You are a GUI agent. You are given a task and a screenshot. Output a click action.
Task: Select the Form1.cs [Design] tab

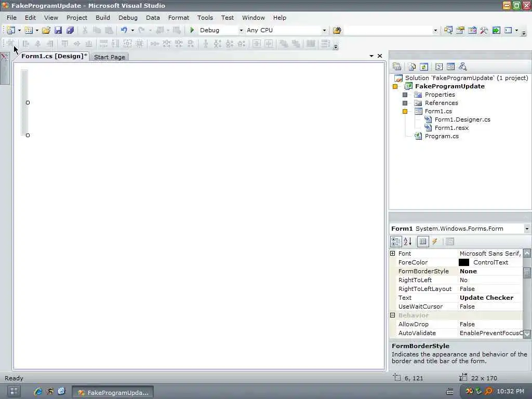54,56
